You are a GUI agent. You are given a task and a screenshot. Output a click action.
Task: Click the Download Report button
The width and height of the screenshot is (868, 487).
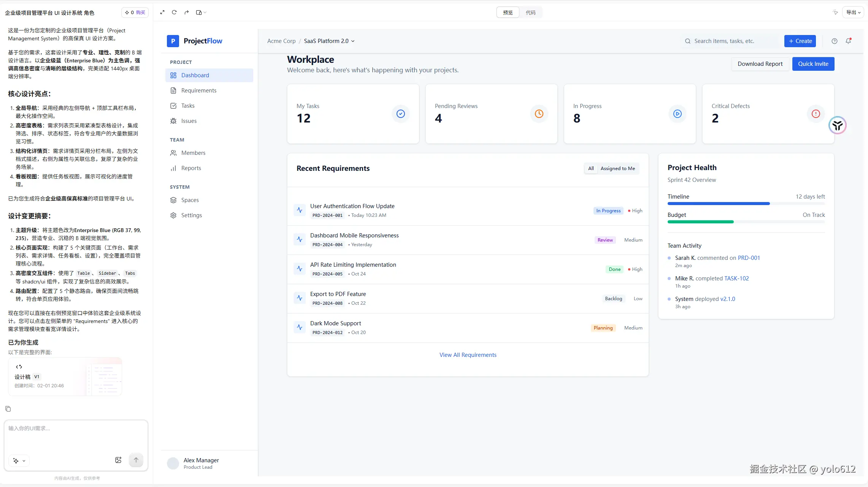(760, 64)
